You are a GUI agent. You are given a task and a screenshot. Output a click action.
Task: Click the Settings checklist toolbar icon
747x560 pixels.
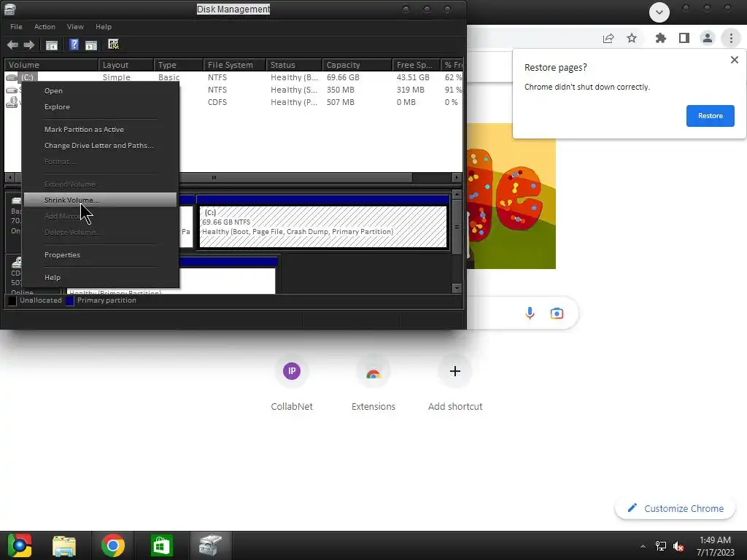tap(113, 44)
